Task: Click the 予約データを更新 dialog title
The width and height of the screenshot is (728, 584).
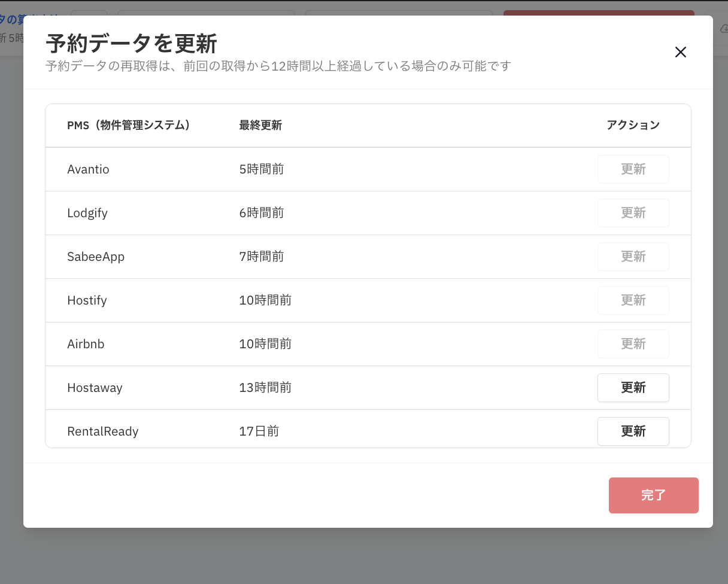Action: (x=131, y=44)
